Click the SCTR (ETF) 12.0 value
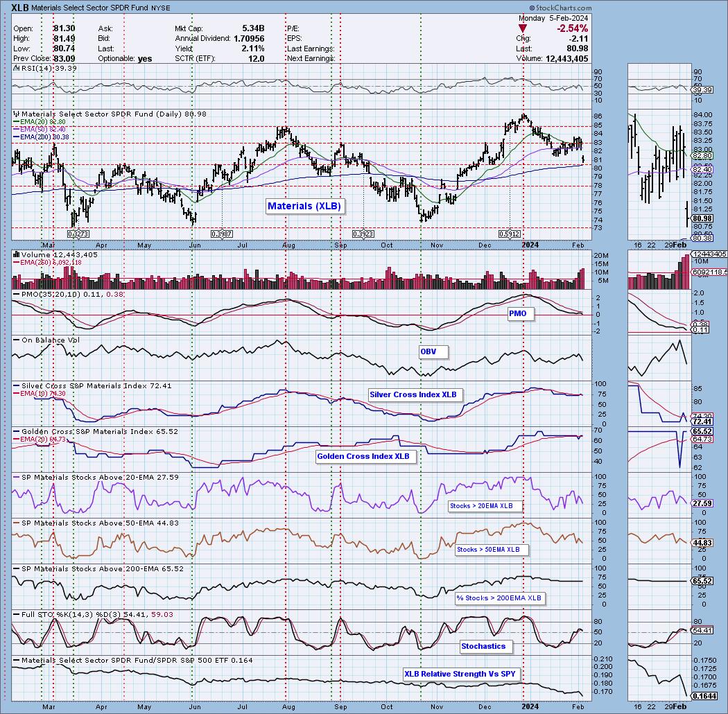Screen dimensions: 728x714 pyautogui.click(x=257, y=58)
